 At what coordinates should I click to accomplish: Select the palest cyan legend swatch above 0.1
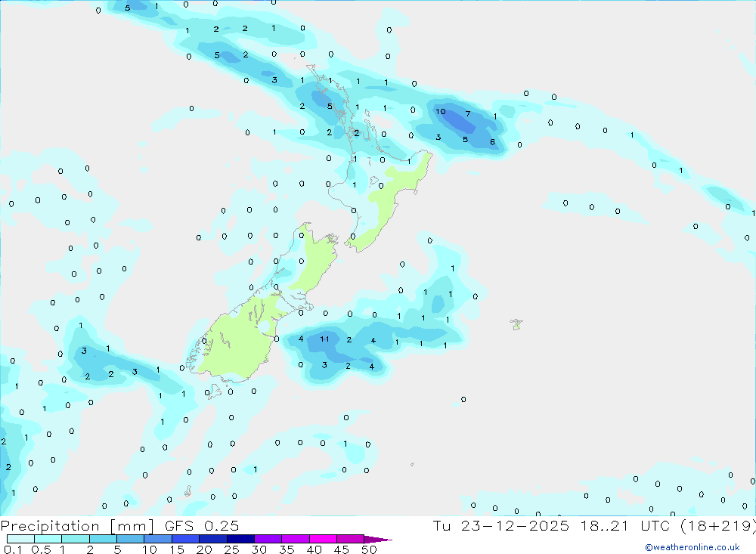pyautogui.click(x=20, y=539)
